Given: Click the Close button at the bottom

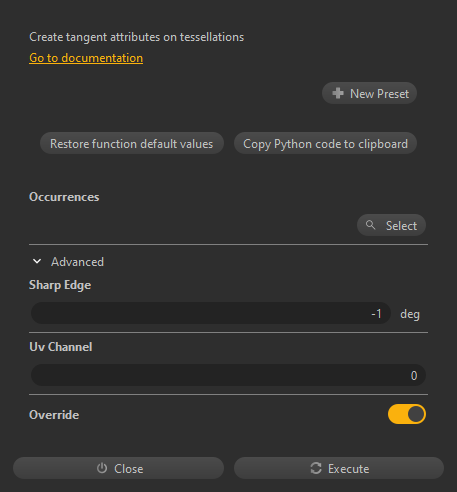Looking at the screenshot, I should coord(118,468).
